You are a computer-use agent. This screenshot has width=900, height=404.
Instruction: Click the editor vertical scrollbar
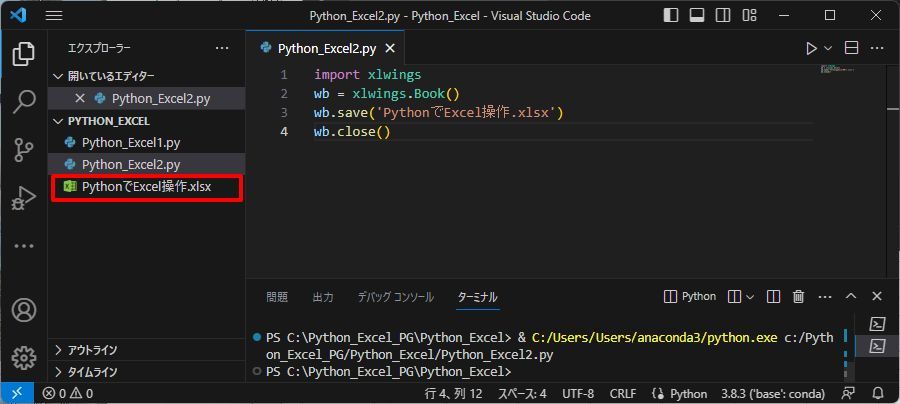[893, 172]
